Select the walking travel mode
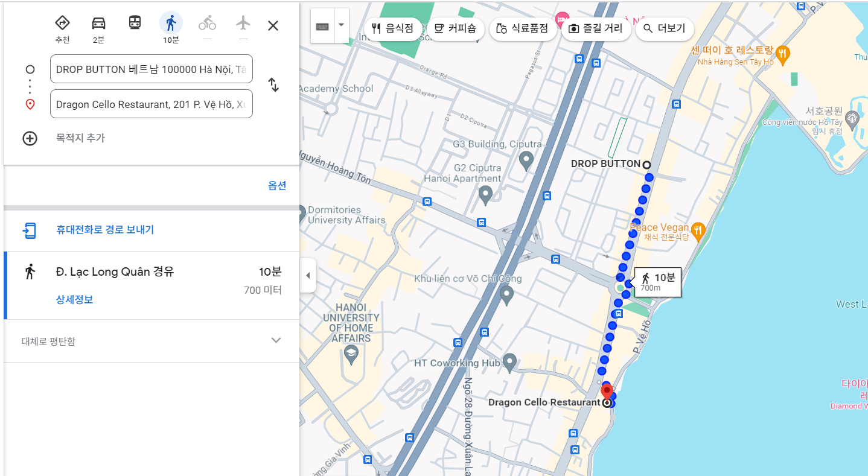The height and width of the screenshot is (476, 868). tap(171, 23)
